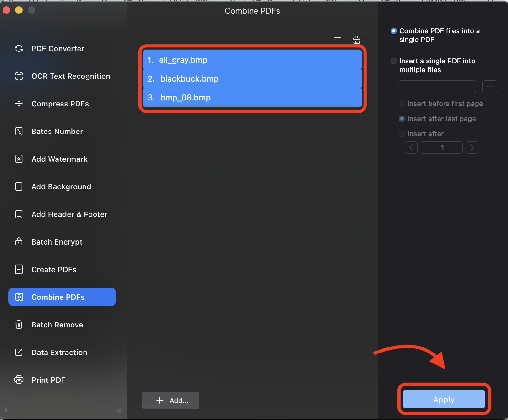Select Combine PDF files into a single PDF
Viewport: 508px width, 420px height.
[x=393, y=31]
